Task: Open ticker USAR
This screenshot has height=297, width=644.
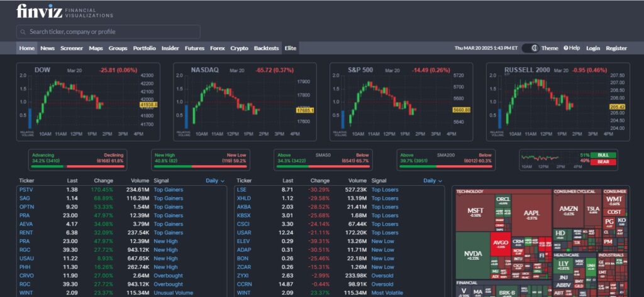Action: click(x=243, y=232)
